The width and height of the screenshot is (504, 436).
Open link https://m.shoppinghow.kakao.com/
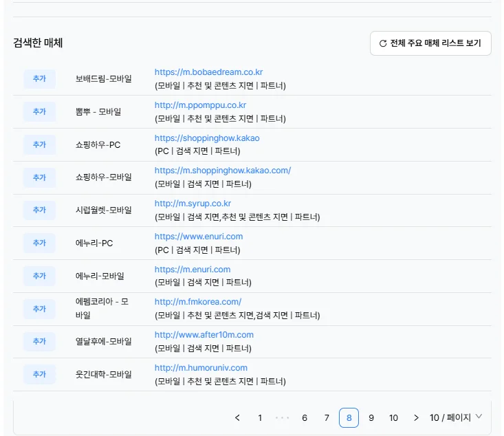[223, 171]
